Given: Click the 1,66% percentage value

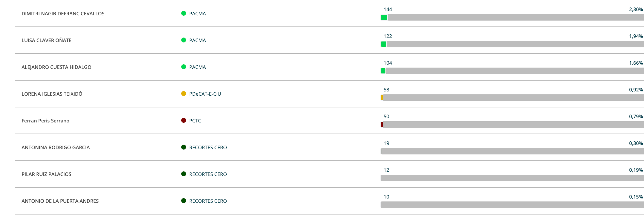Looking at the screenshot, I should pos(635,63).
